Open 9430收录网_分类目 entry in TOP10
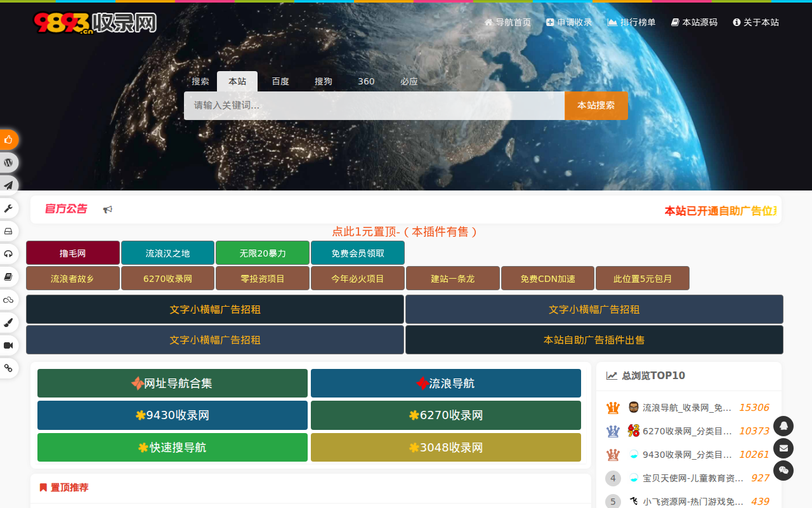Image resolution: width=812 pixels, height=508 pixels. pyautogui.click(x=687, y=455)
